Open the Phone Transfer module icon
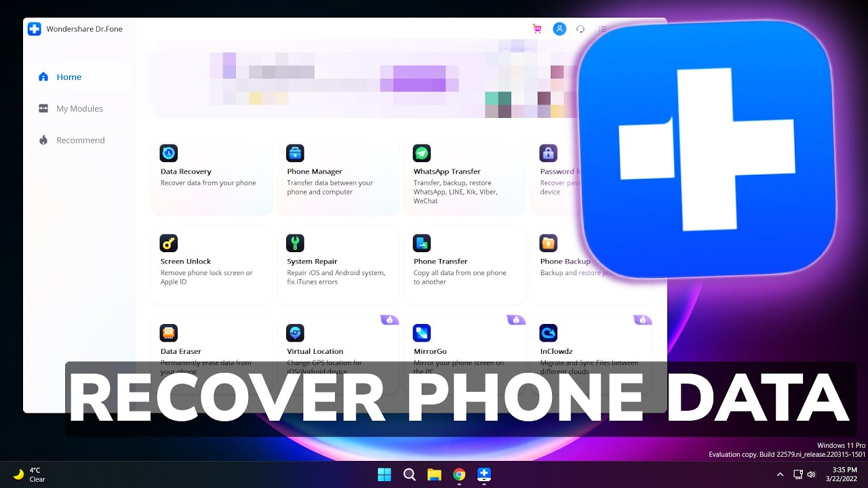868x488 pixels. tap(422, 243)
